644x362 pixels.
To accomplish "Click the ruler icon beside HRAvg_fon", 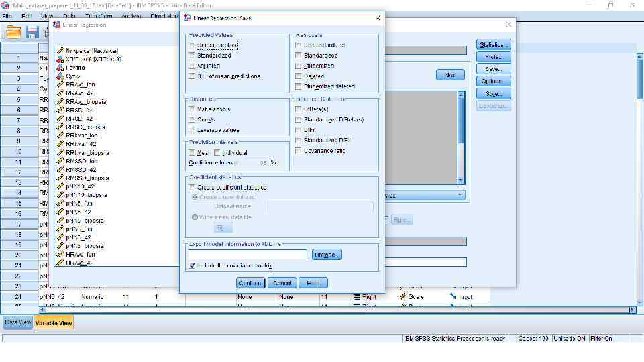I will coord(60,255).
